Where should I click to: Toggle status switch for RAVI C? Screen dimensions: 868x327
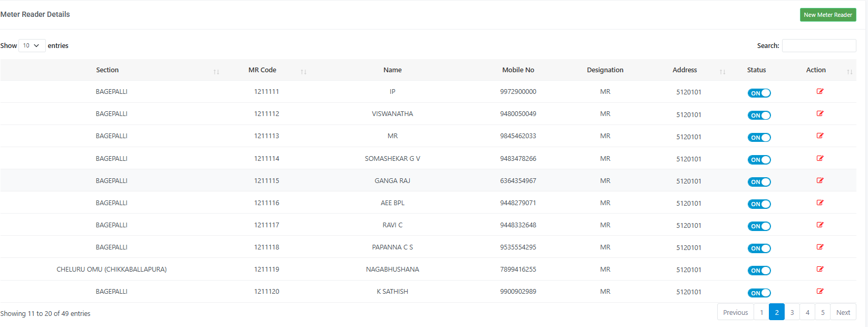coord(759,226)
